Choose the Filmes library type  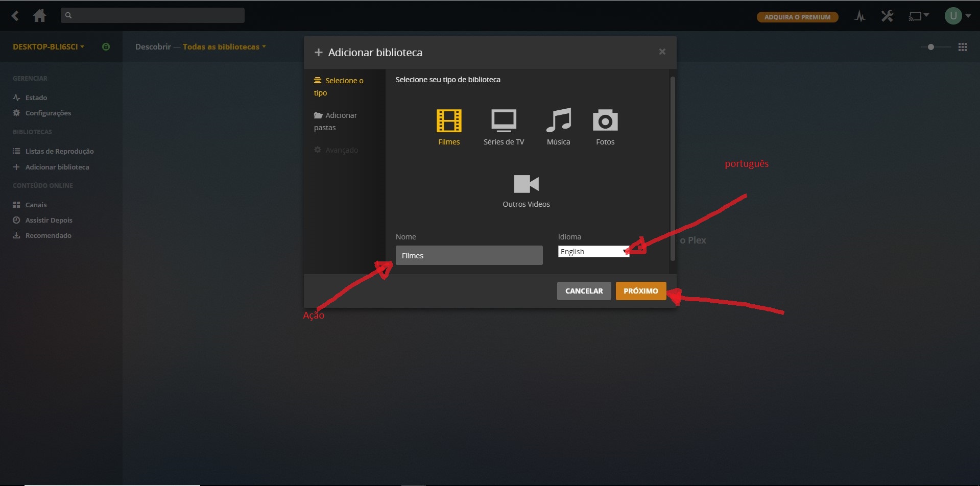449,127
